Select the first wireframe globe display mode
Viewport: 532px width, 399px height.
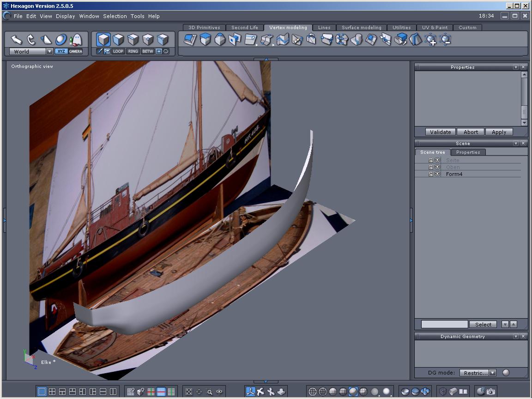coord(312,392)
